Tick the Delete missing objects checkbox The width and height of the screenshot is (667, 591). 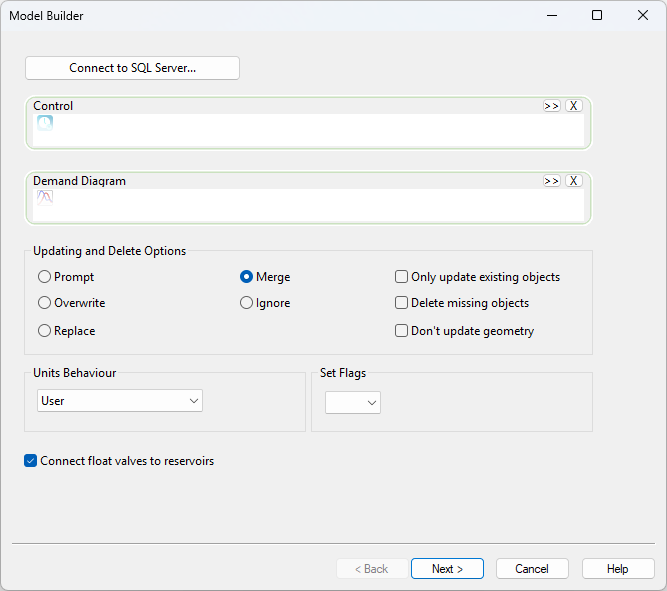(402, 303)
